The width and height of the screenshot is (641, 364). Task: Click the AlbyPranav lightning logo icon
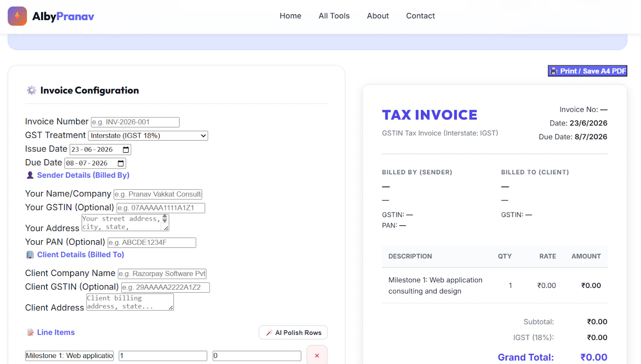coord(17,16)
